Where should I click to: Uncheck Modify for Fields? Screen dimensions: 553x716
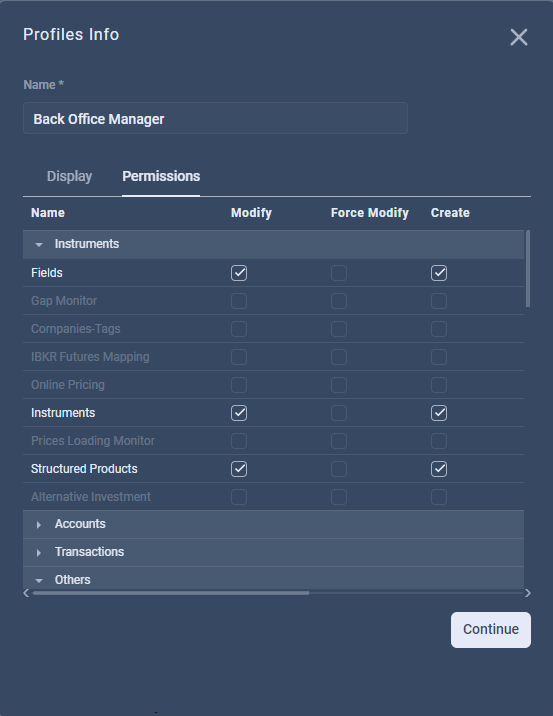(x=239, y=273)
